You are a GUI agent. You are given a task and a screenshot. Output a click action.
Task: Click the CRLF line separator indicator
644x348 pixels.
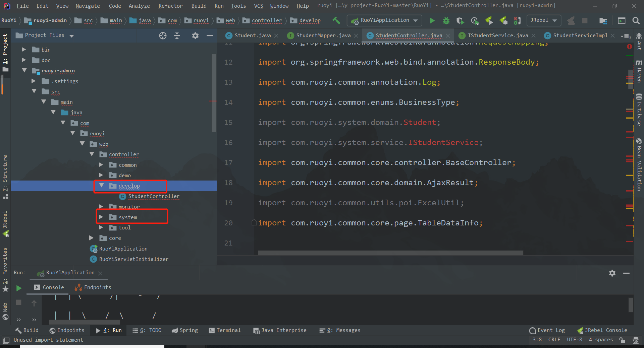tap(554, 340)
